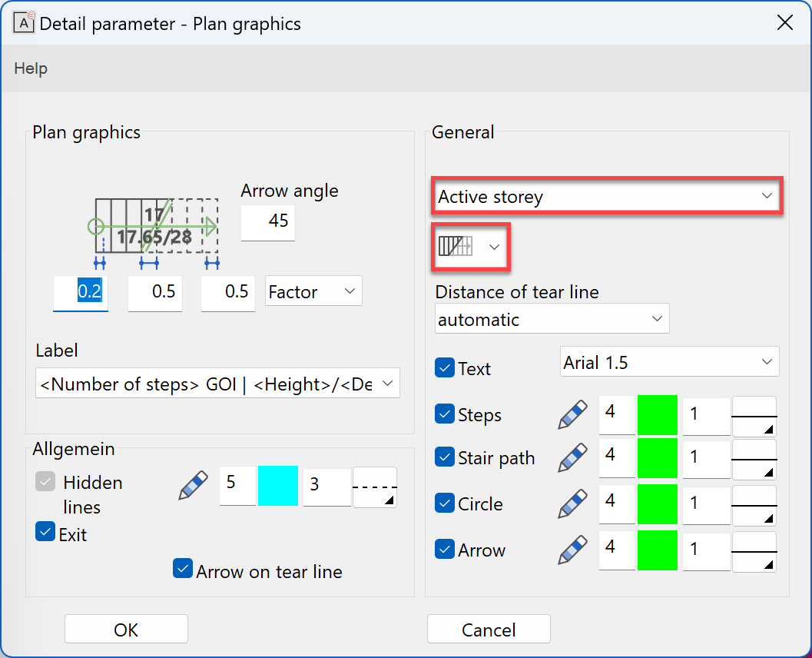Toggle Arrow on tear line checkbox

tap(182, 569)
